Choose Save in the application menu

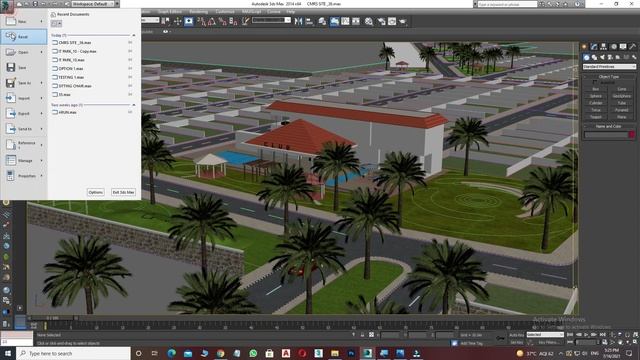pos(24,67)
